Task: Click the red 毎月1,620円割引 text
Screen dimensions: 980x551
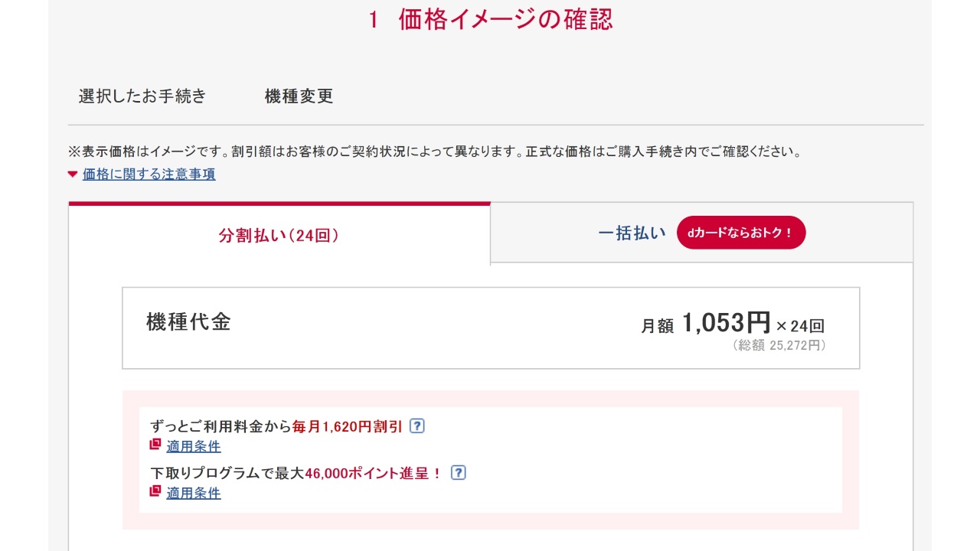Action: 347,427
